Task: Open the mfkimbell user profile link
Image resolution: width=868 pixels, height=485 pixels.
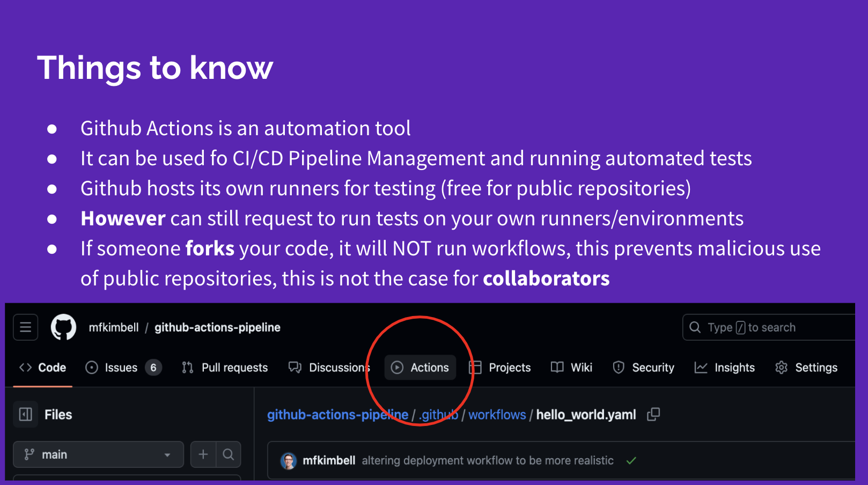Action: click(114, 327)
